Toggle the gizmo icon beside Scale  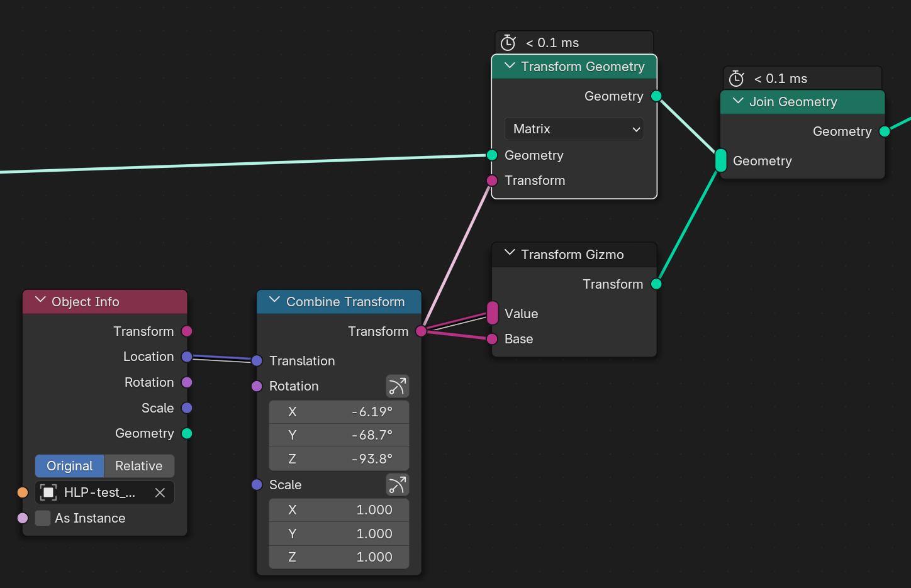(x=398, y=485)
